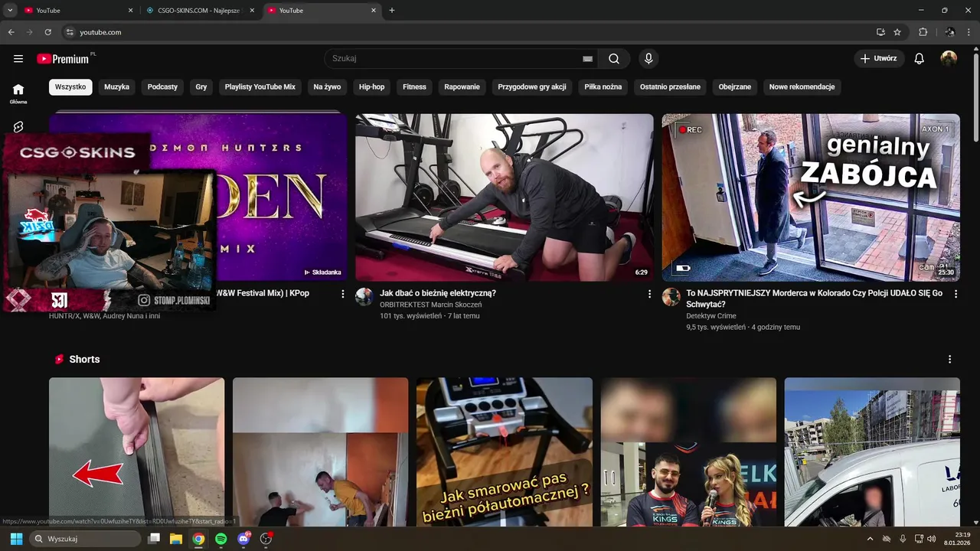This screenshot has width=980, height=551.
Task: Open Detektyw Crime channel name link
Action: click(711, 315)
